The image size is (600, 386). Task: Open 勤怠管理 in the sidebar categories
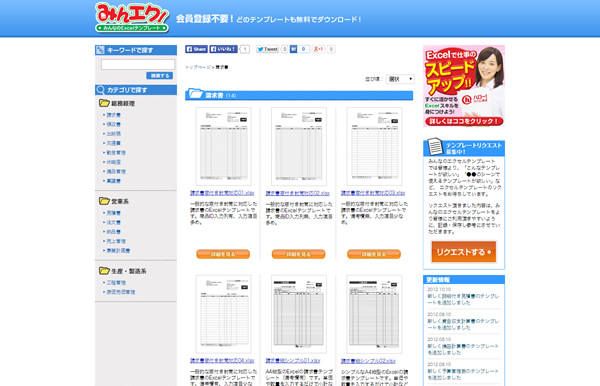116,153
